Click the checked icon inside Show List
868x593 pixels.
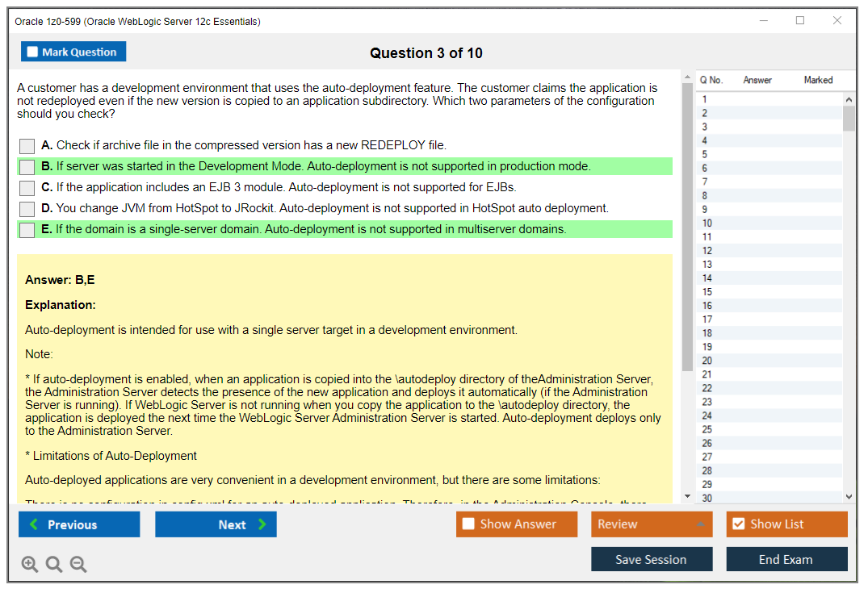coord(737,524)
